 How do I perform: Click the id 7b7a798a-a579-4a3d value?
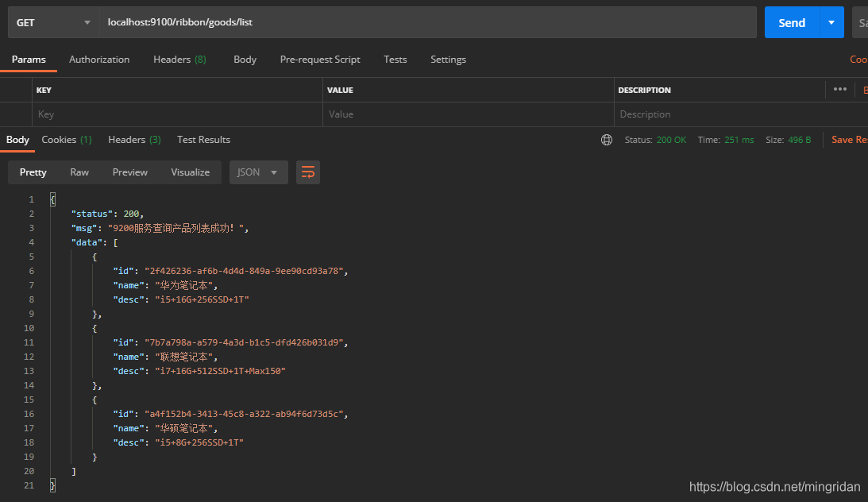pyautogui.click(x=244, y=342)
